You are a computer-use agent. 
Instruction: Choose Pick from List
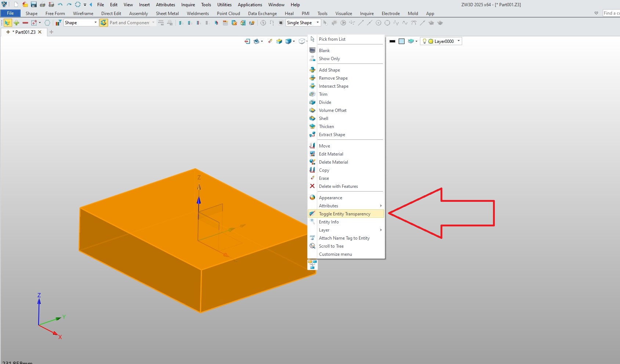(x=346, y=39)
